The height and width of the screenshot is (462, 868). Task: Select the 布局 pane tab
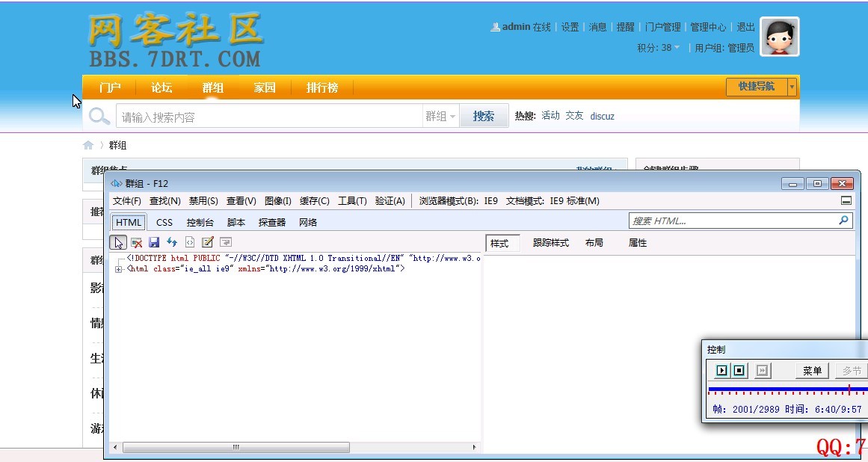pos(594,243)
